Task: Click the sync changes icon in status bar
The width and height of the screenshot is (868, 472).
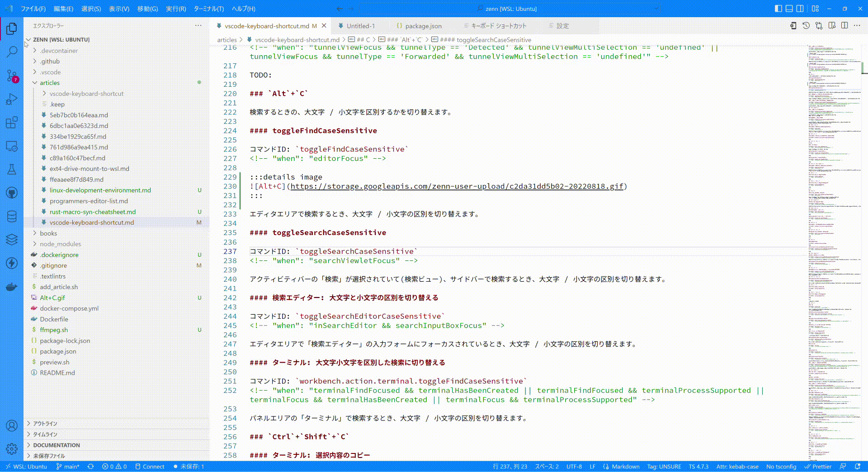Action: (90, 467)
